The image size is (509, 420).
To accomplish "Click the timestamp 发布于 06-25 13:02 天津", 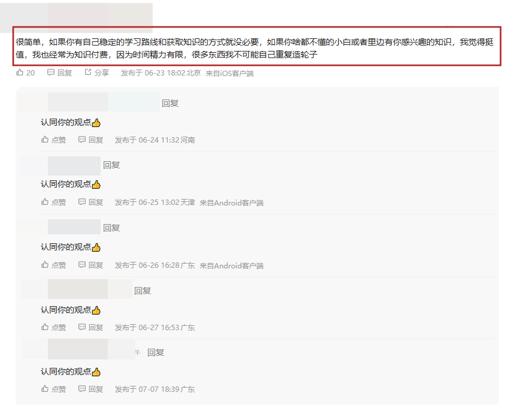I will click(155, 203).
